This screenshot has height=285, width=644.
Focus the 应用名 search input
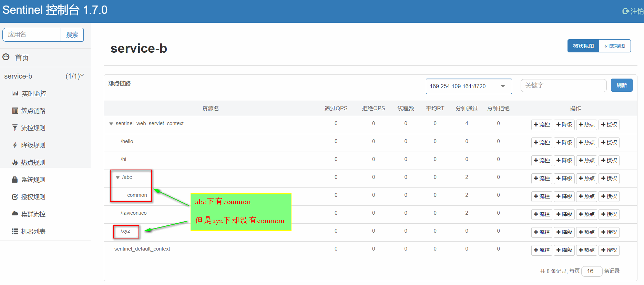(x=32, y=35)
